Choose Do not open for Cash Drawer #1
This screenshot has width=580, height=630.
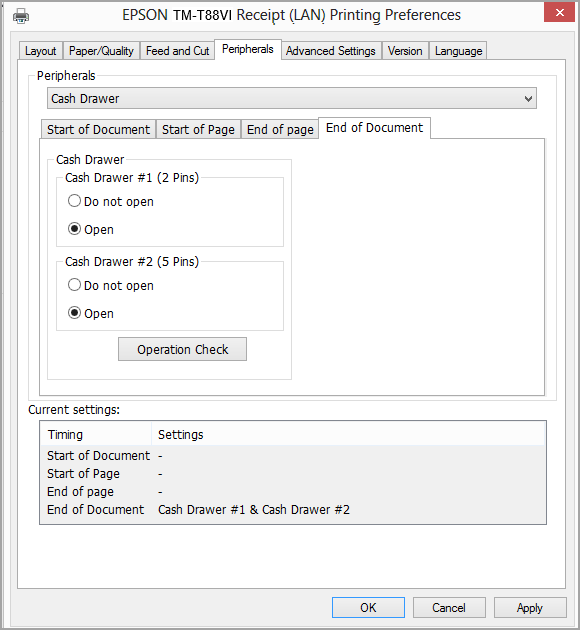(111, 201)
